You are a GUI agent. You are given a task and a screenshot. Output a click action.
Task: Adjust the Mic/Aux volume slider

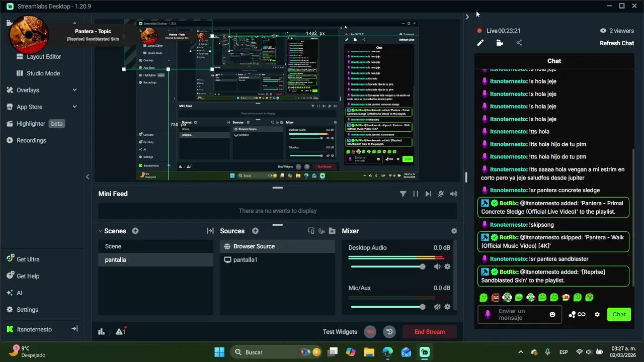pos(387,307)
